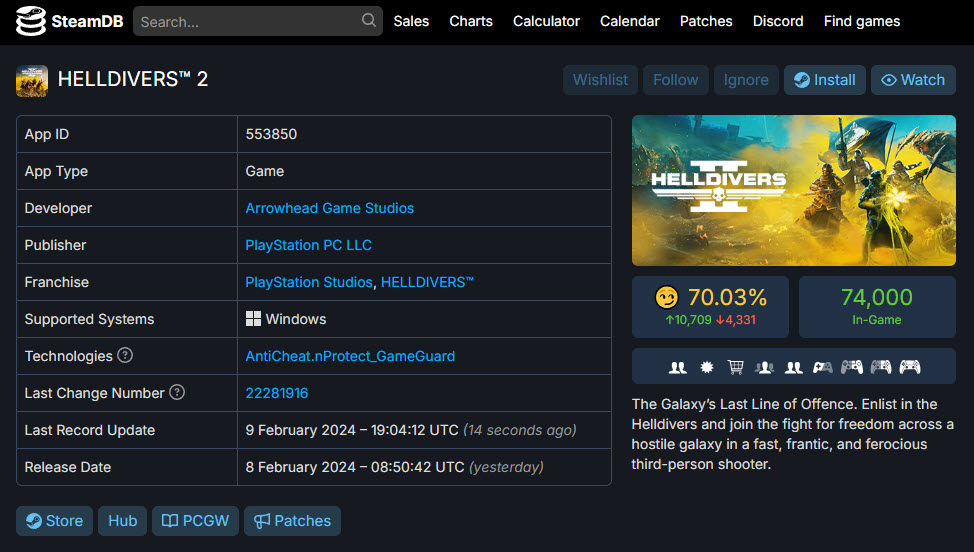Click the positive reviews count 10,709

(x=688, y=320)
